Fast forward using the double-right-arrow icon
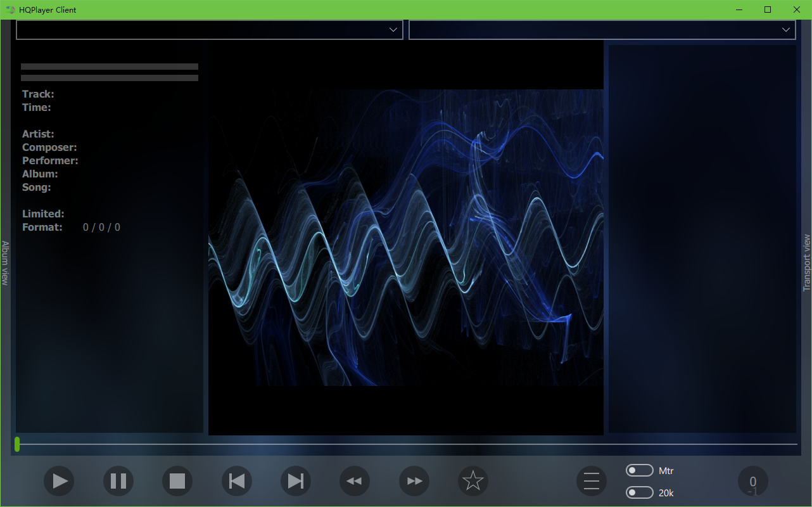This screenshot has width=812, height=507. point(414,481)
